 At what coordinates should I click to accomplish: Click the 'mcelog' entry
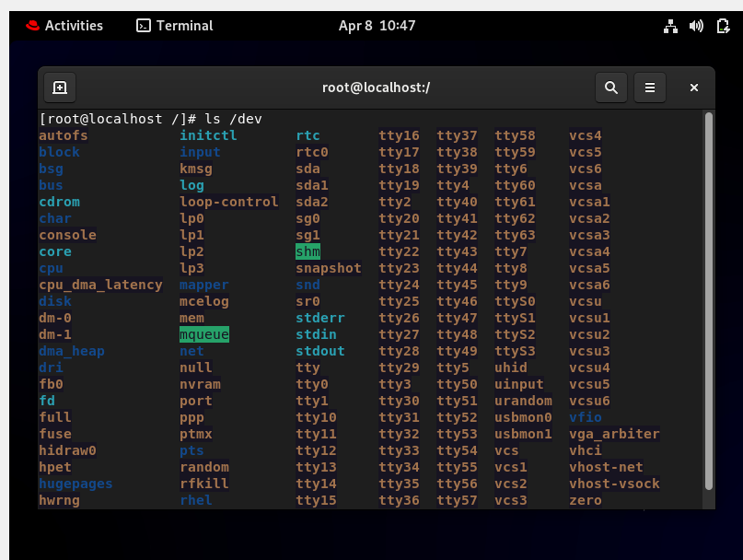[x=203, y=301]
